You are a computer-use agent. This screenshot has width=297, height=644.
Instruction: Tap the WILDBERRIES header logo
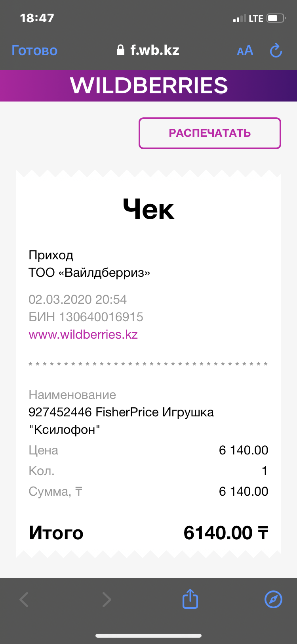[149, 86]
